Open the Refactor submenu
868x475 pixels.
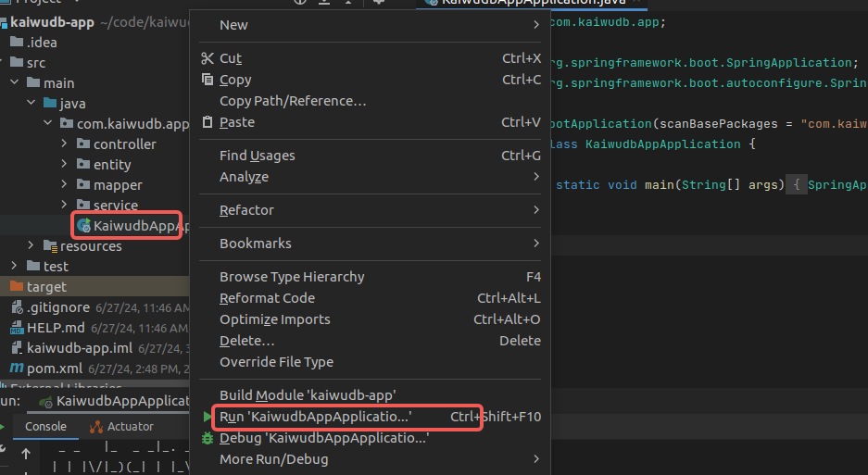point(246,210)
